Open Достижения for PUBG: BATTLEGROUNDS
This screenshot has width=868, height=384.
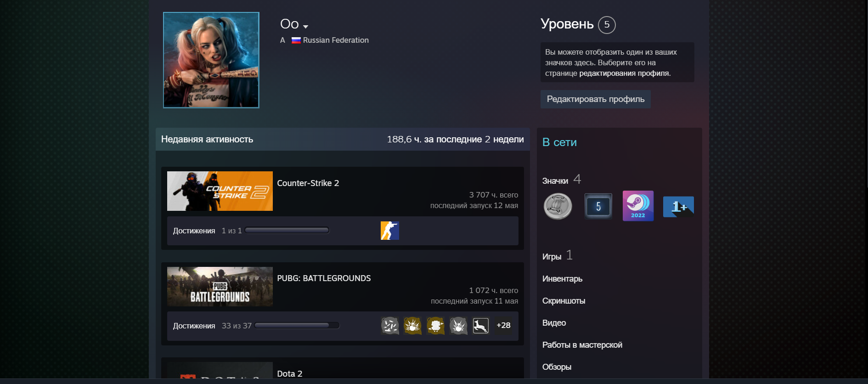pos(194,326)
